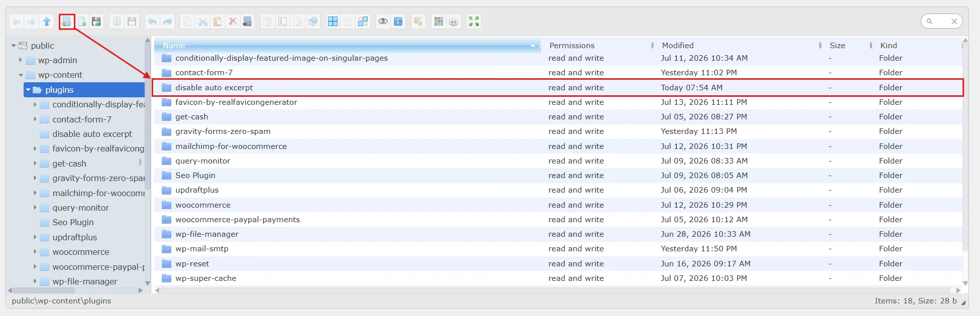The width and height of the screenshot is (980, 316).
Task: Expand updraftplus in the tree
Action: [x=35, y=237]
